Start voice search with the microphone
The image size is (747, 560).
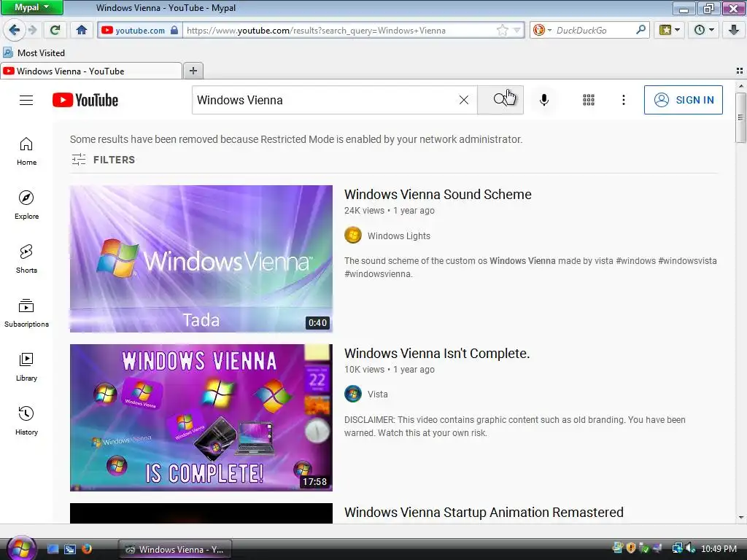tap(544, 100)
